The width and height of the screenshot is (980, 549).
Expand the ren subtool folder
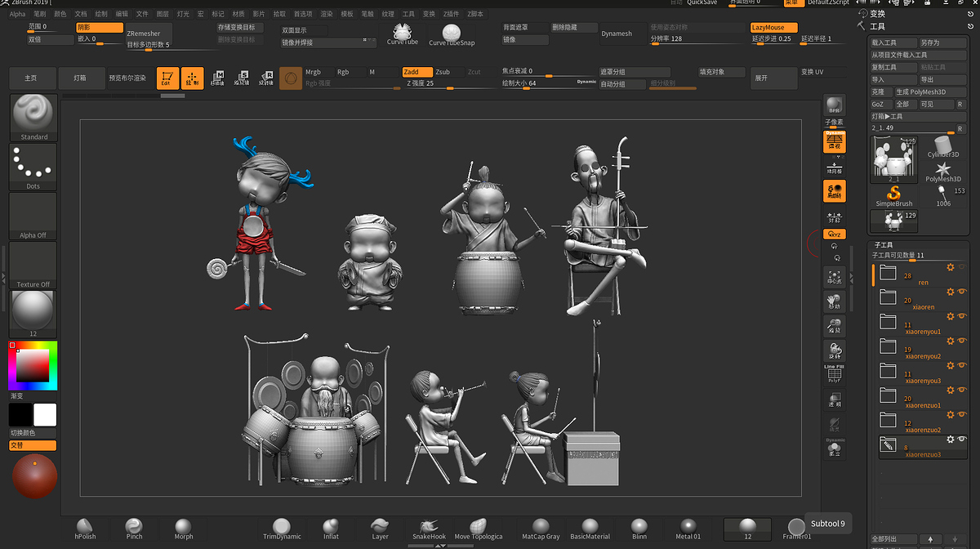pyautogui.click(x=888, y=273)
